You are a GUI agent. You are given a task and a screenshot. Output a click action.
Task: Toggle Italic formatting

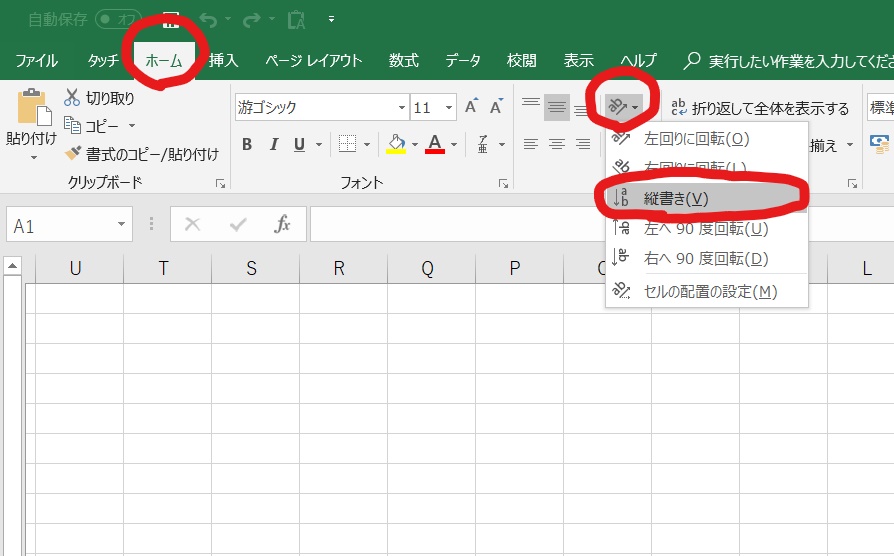click(x=274, y=144)
